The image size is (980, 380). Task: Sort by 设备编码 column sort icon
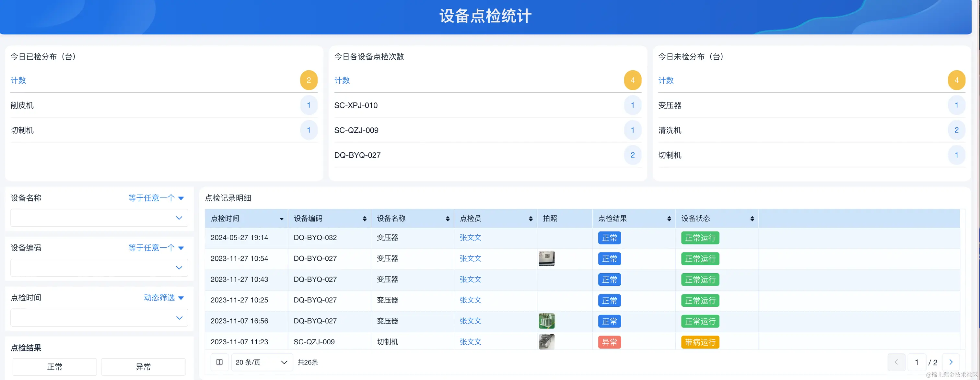click(365, 219)
